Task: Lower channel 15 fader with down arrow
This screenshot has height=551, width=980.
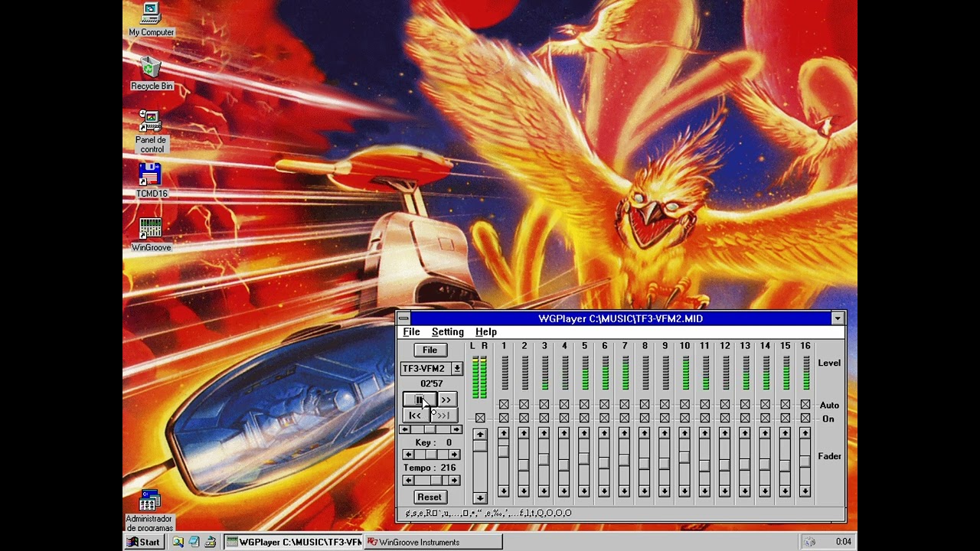Action: click(x=785, y=491)
